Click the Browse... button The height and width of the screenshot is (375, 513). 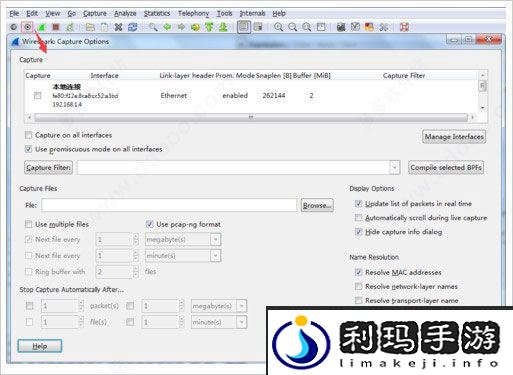coord(317,205)
